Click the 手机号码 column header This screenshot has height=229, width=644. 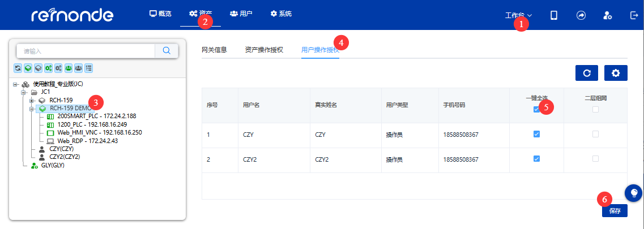(454, 105)
